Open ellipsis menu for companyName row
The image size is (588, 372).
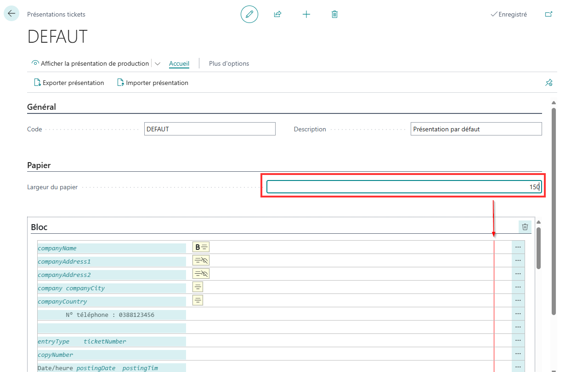[x=518, y=247]
